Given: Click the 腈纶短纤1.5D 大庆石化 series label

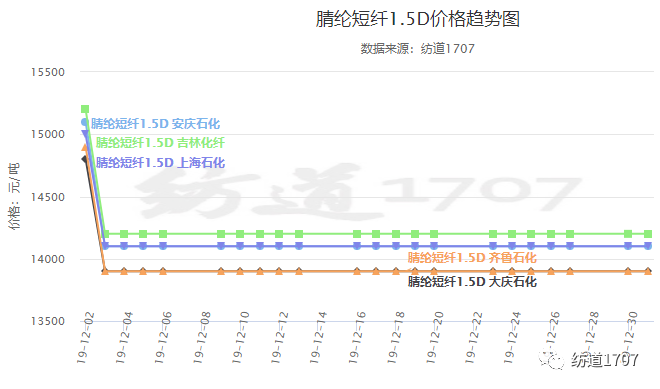Looking at the screenshot, I should coord(472,282).
